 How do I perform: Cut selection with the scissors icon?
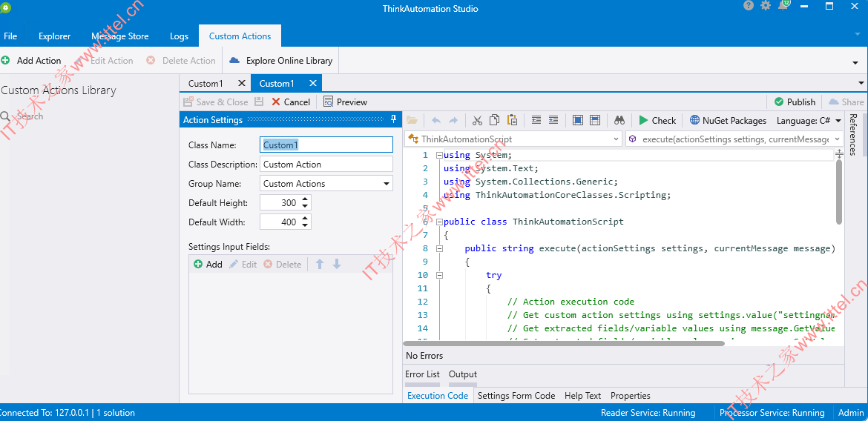point(477,120)
